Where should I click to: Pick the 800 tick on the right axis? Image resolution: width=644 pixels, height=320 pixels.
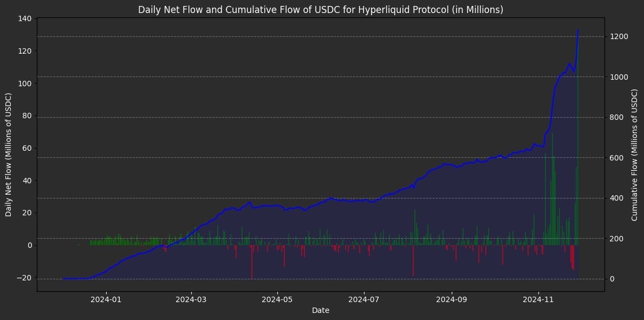coord(616,117)
